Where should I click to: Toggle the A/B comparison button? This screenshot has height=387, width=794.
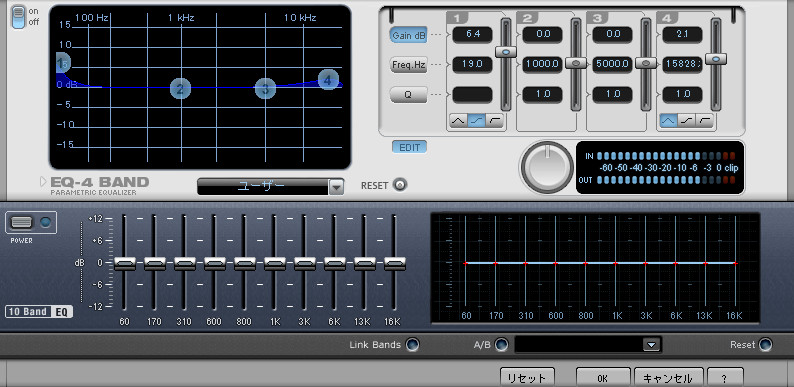501,345
